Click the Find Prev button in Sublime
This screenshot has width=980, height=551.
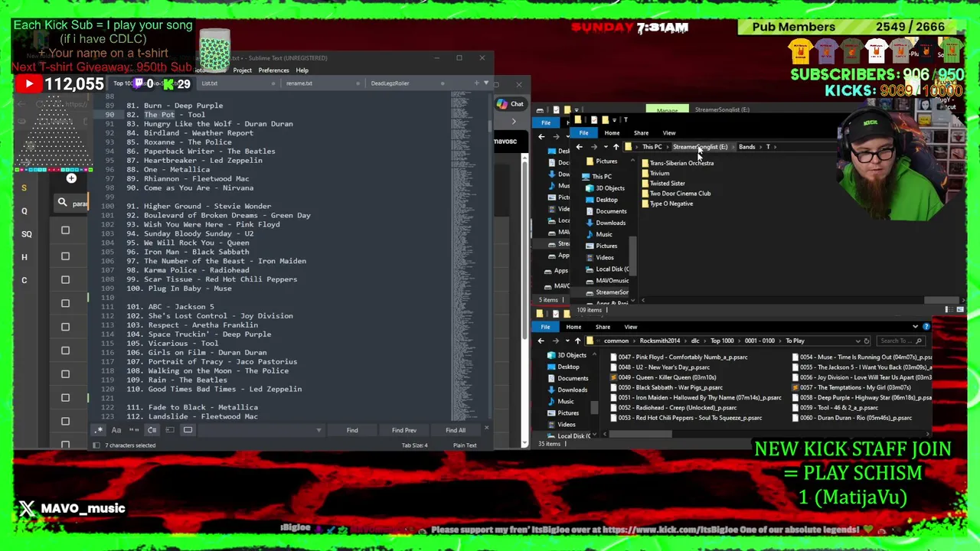coord(404,430)
